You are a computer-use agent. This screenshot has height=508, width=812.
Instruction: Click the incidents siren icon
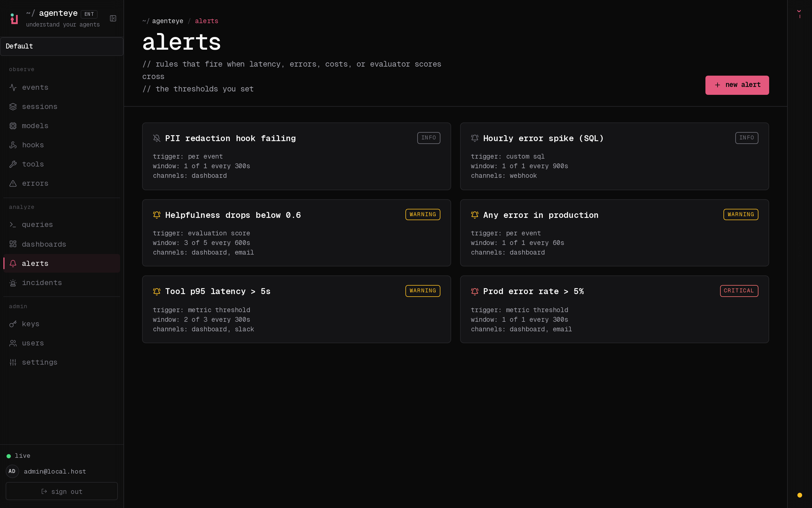[13, 283]
